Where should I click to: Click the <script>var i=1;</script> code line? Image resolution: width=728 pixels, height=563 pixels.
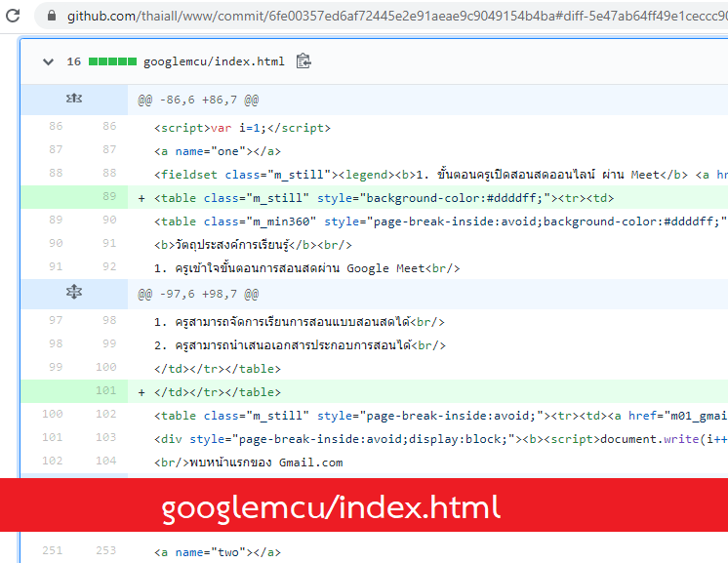[242, 127]
